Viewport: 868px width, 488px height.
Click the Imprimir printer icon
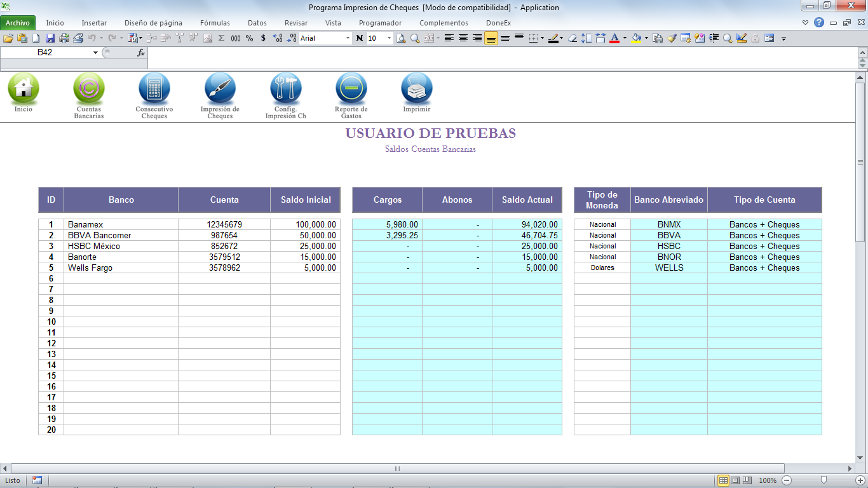pos(417,88)
